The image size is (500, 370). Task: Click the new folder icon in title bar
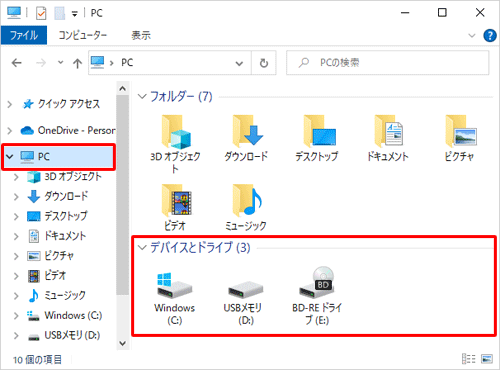tap(59, 13)
